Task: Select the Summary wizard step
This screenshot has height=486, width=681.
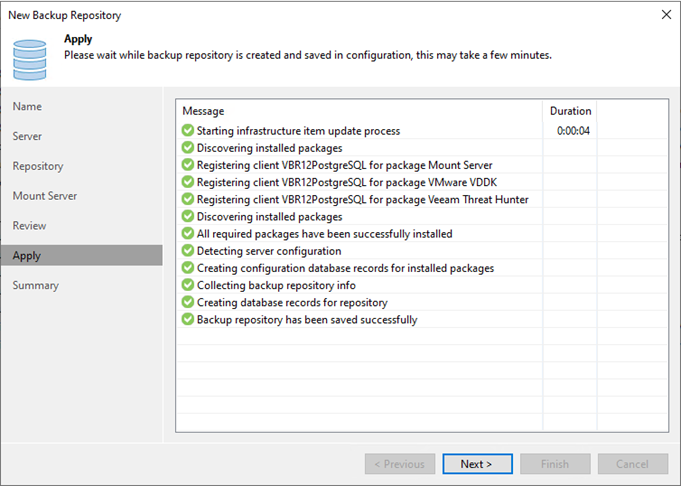Action: (x=36, y=285)
